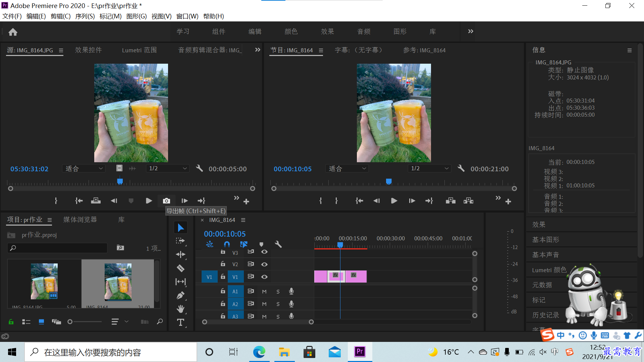Select the Type tool

[180, 322]
